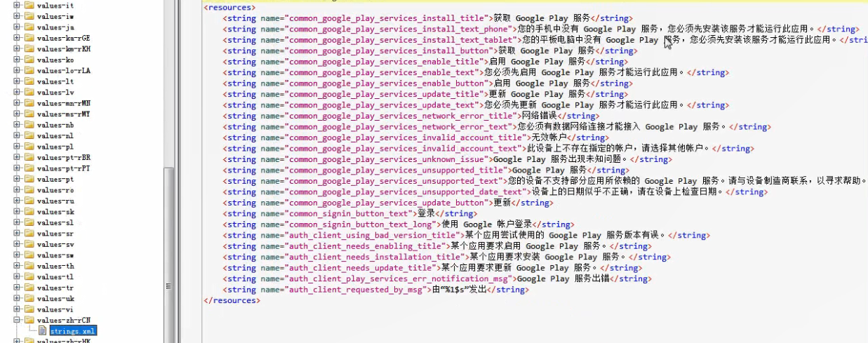Screen dimensions: 868x343
Task: Expand the values-sr folder node
Action: [17, 234]
